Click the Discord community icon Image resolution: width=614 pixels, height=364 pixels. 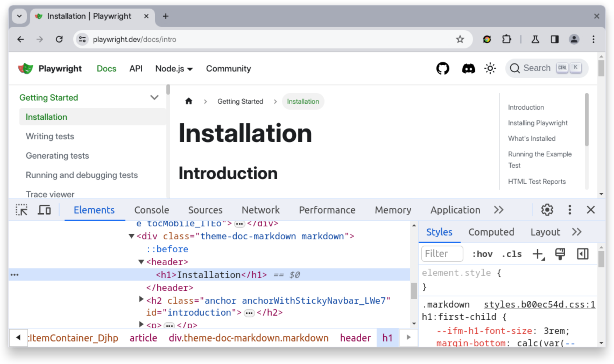click(x=467, y=69)
